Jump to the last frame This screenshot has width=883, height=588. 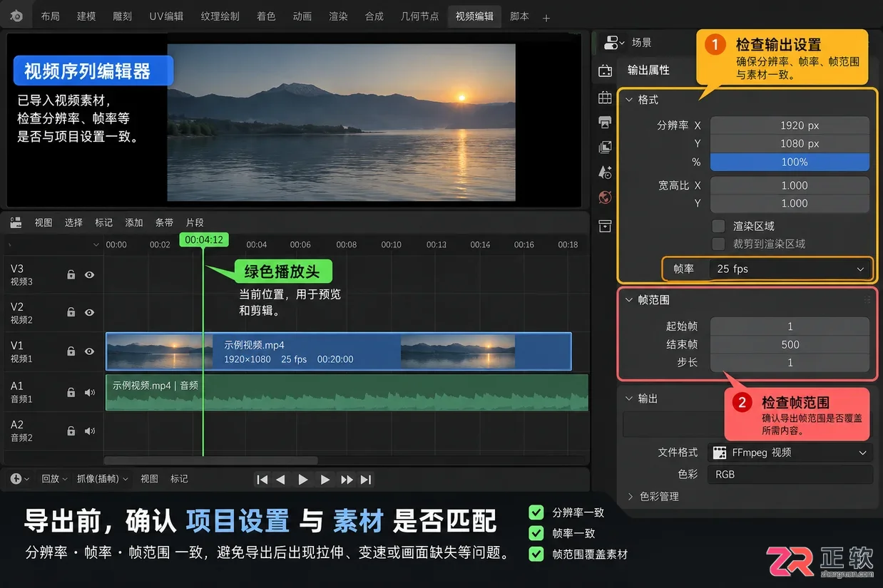click(366, 480)
